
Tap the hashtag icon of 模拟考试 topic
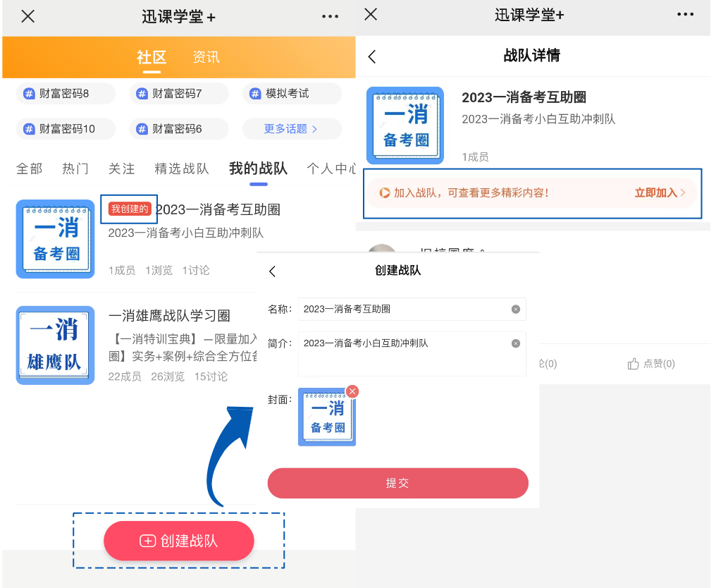254,93
